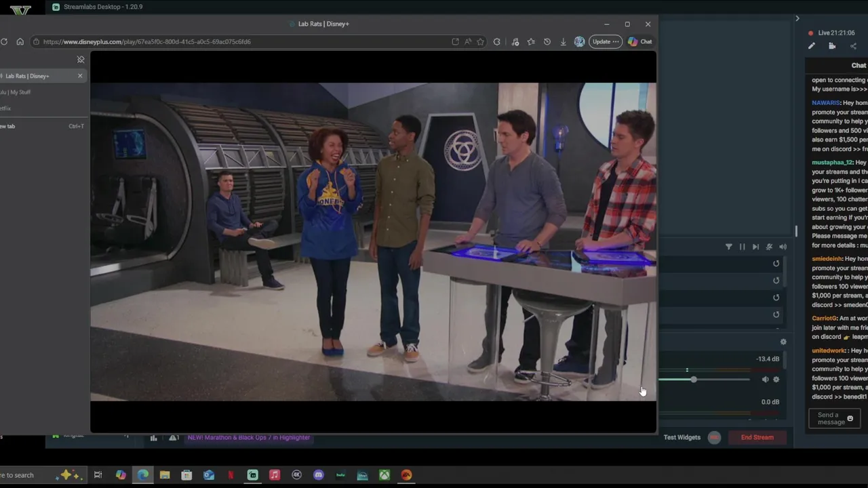Open the browser profile avatar
868x488 pixels.
[579, 41]
